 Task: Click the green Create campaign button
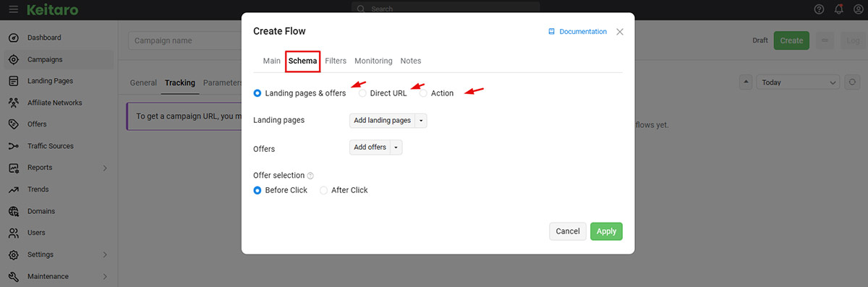click(791, 40)
